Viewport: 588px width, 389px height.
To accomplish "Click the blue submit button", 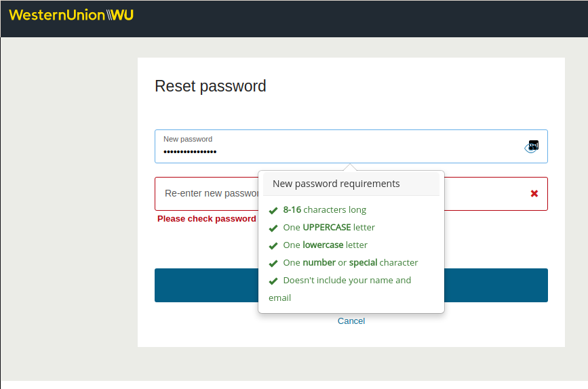I will (351, 285).
